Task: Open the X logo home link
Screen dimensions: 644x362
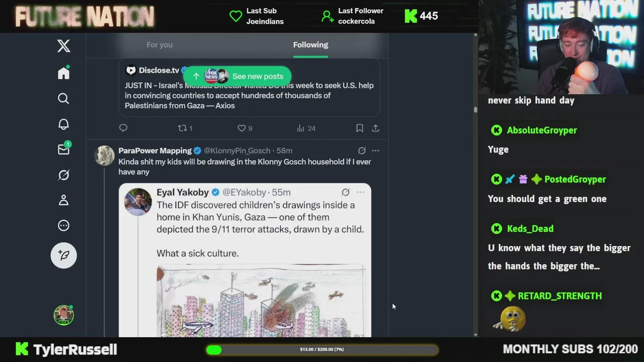Action: click(x=63, y=46)
